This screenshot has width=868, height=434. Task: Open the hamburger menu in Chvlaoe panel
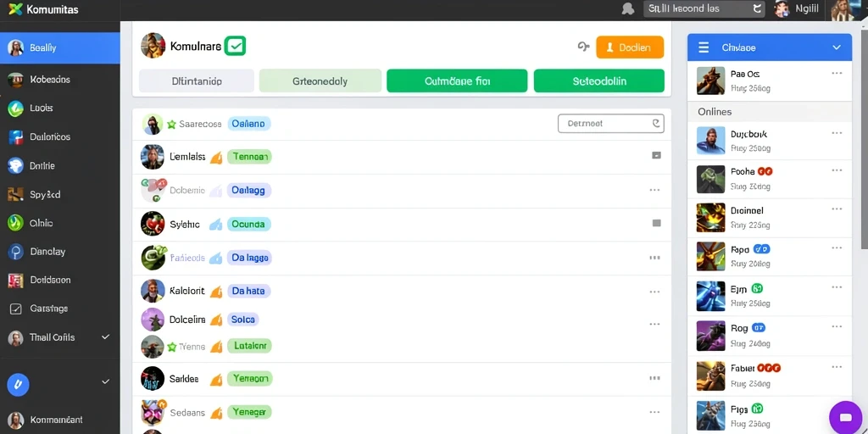(x=704, y=47)
